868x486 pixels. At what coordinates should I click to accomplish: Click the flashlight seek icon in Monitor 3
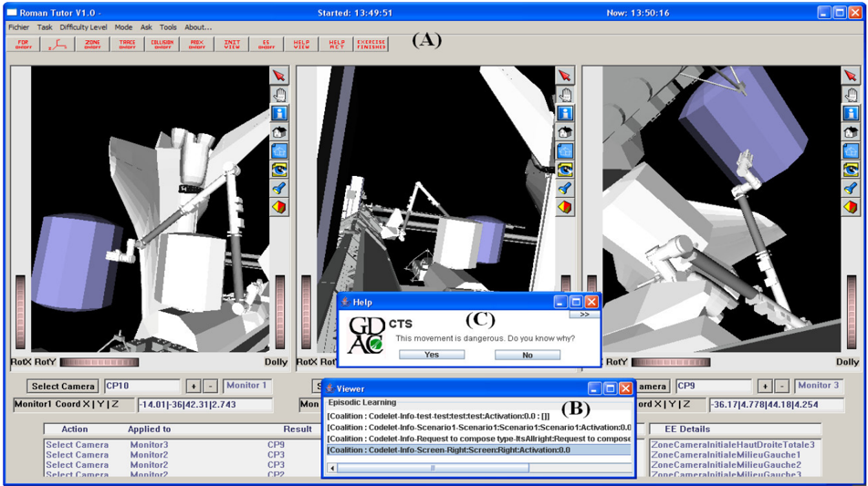pyautogui.click(x=851, y=189)
